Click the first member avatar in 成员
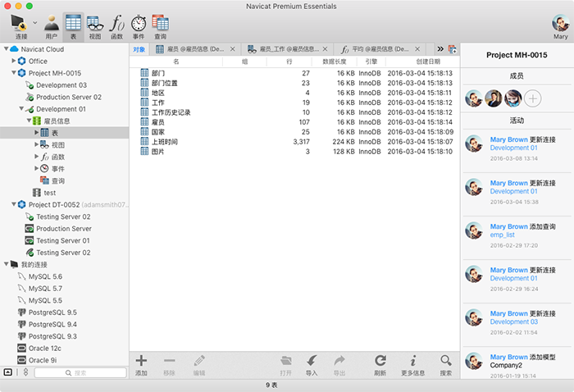The width and height of the screenshot is (574, 392). pos(474,98)
